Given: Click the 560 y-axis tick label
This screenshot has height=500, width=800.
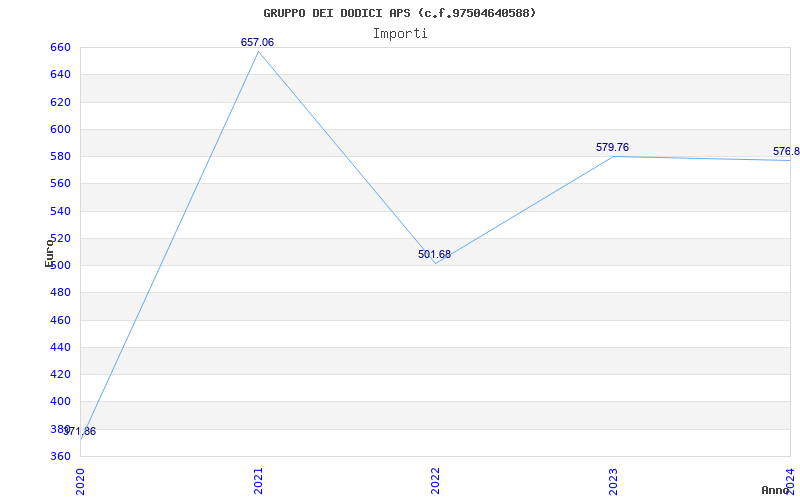Looking at the screenshot, I should (61, 184).
